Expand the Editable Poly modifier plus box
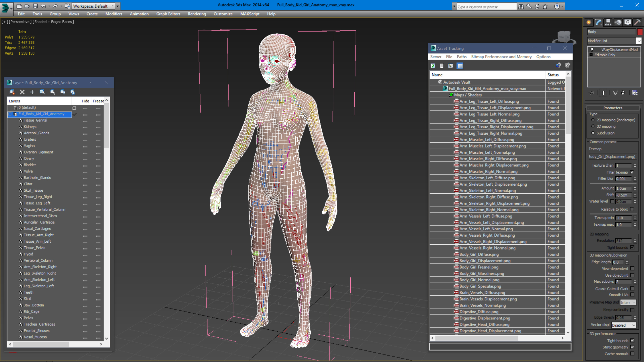Viewport: 644px width, 362px height. 591,55
